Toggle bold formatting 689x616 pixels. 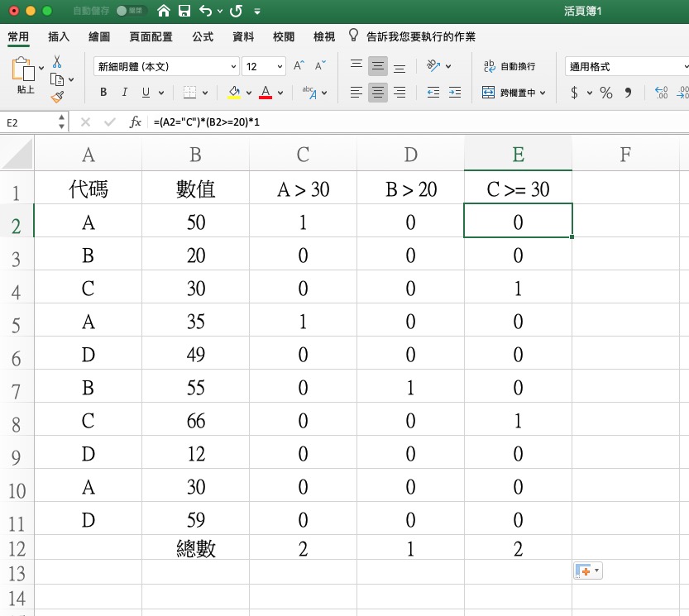click(x=103, y=93)
